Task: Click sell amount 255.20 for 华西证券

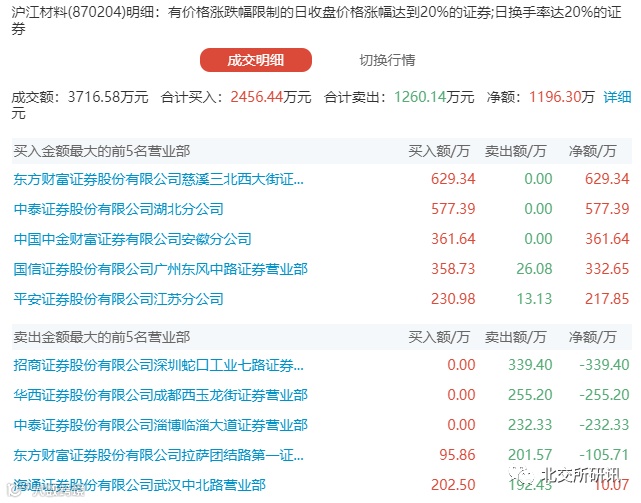Action: point(530,395)
